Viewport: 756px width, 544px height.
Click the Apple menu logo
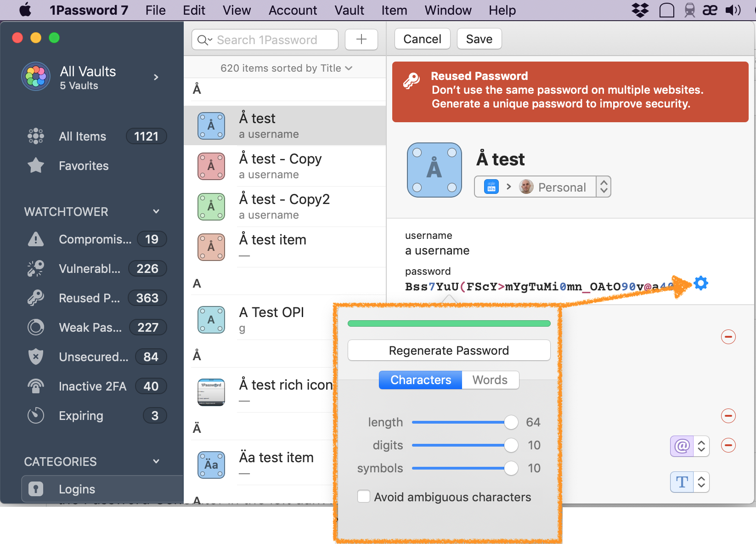click(x=25, y=10)
